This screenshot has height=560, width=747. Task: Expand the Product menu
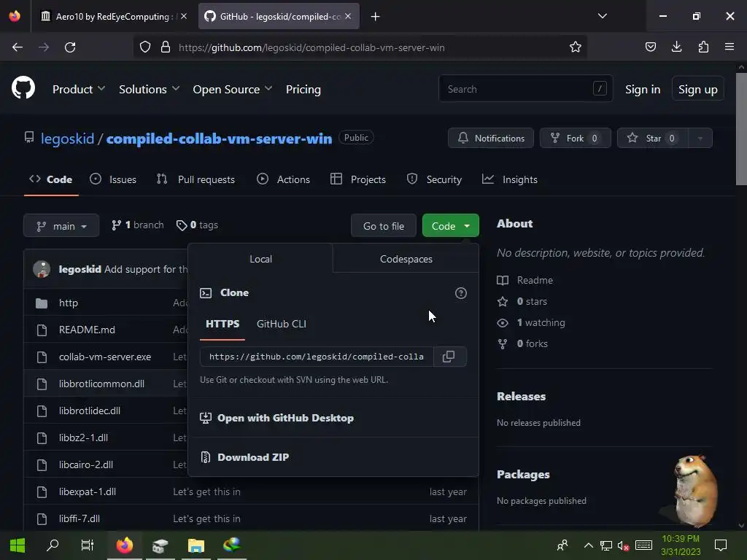click(x=79, y=89)
